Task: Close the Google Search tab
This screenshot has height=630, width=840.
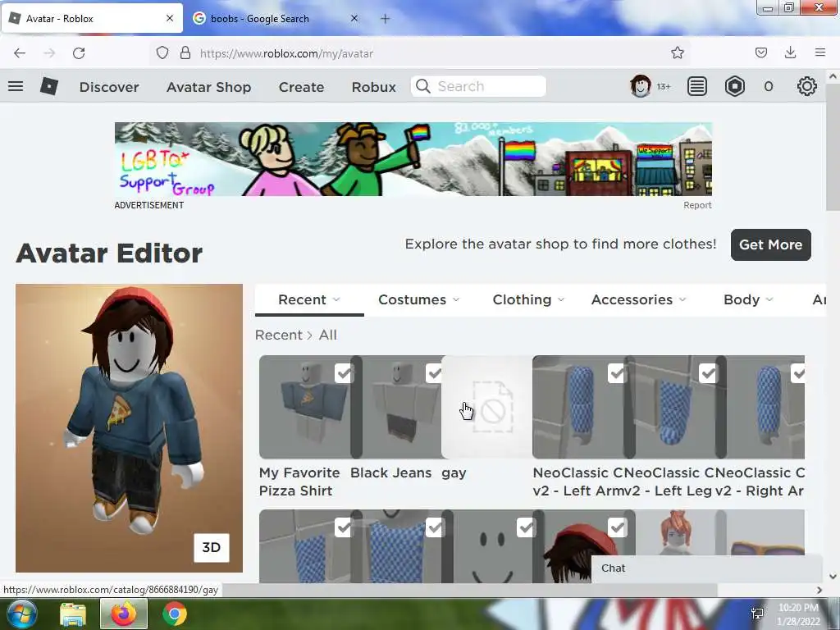Action: click(x=354, y=18)
